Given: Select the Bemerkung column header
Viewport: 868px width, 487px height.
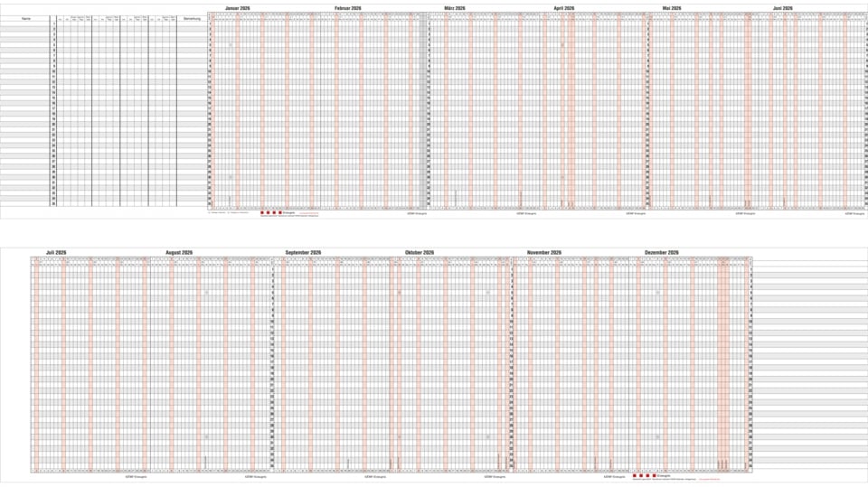Looking at the screenshot, I should (x=192, y=18).
